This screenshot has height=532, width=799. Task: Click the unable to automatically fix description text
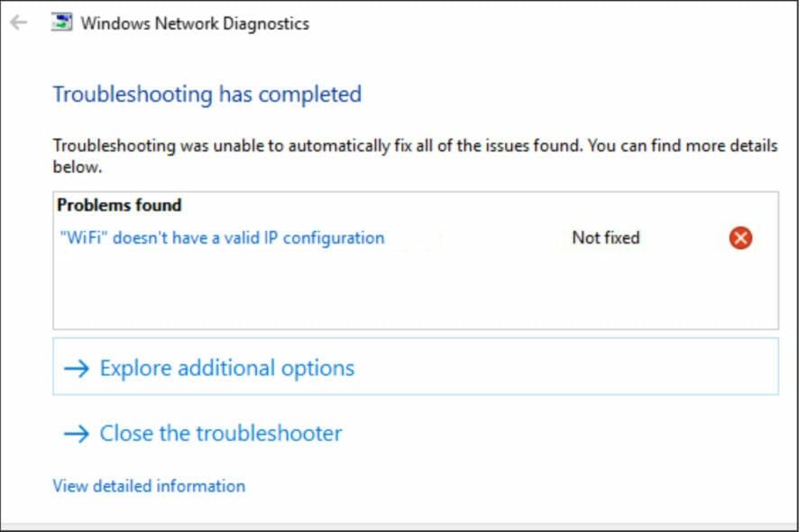tap(416, 156)
